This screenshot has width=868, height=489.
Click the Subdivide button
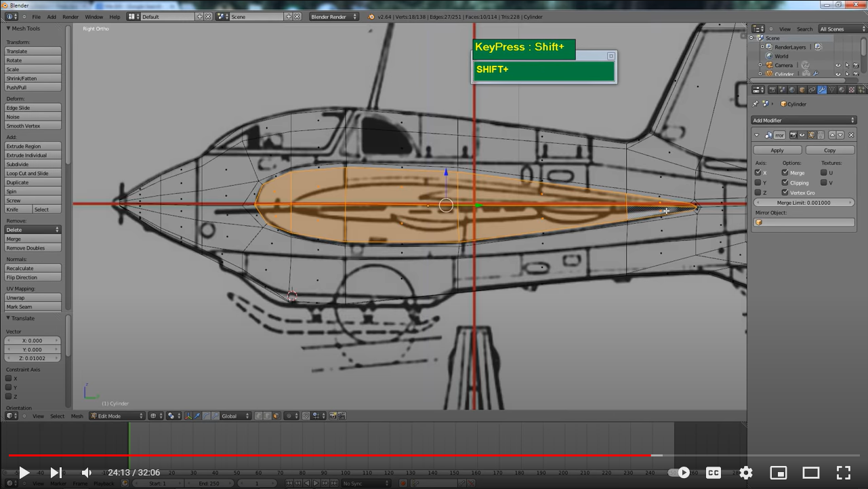tap(33, 164)
